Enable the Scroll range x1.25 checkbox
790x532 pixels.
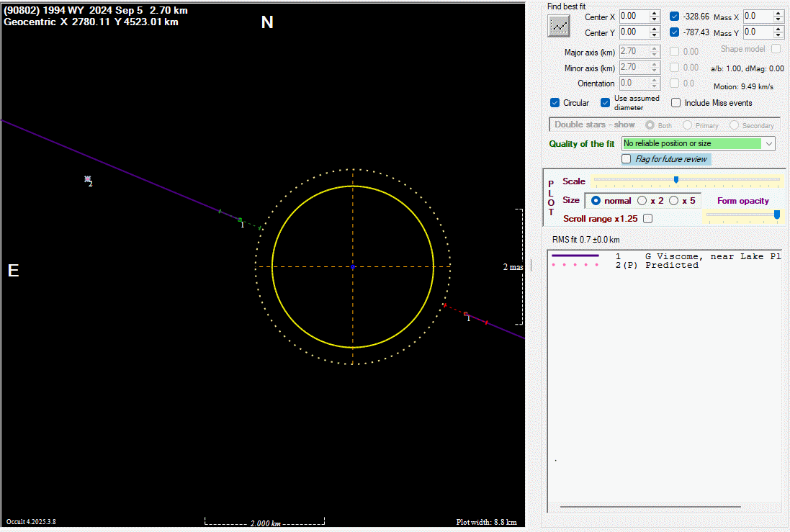tap(647, 219)
